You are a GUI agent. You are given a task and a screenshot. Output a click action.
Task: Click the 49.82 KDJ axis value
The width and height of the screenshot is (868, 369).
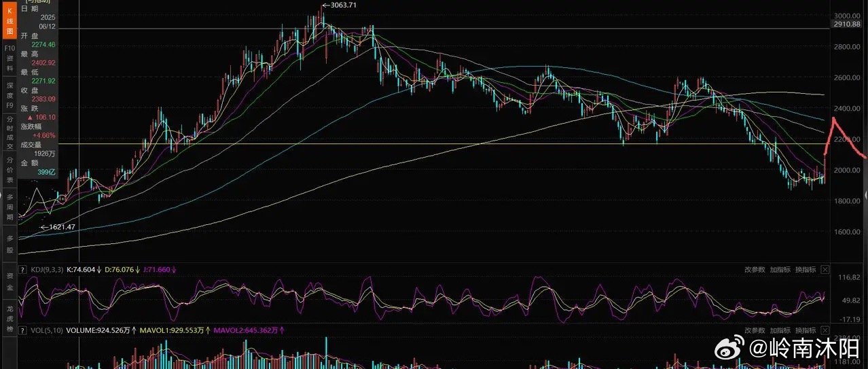pos(851,300)
